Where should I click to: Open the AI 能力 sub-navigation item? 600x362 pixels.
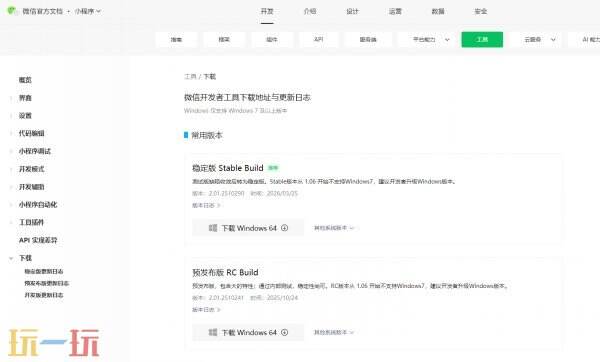pos(590,39)
